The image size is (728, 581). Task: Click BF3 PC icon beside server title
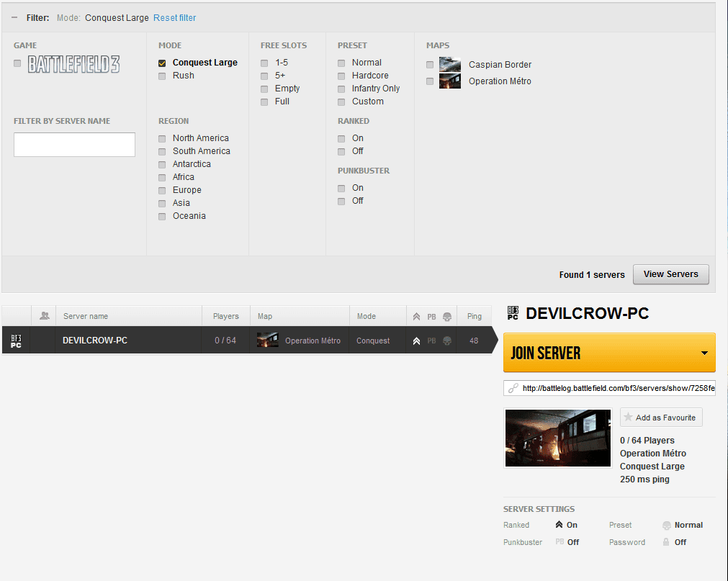click(513, 313)
